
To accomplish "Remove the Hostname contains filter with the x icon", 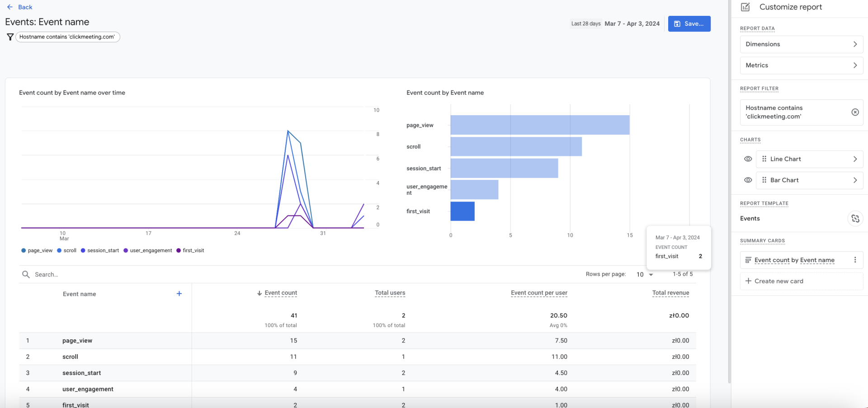I will click(x=855, y=112).
